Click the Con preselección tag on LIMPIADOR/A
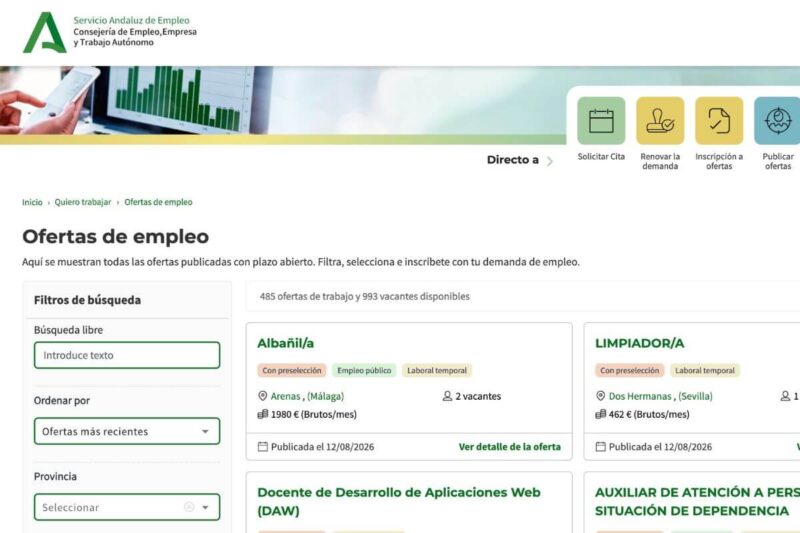Viewport: 800px width, 533px height. pos(630,370)
